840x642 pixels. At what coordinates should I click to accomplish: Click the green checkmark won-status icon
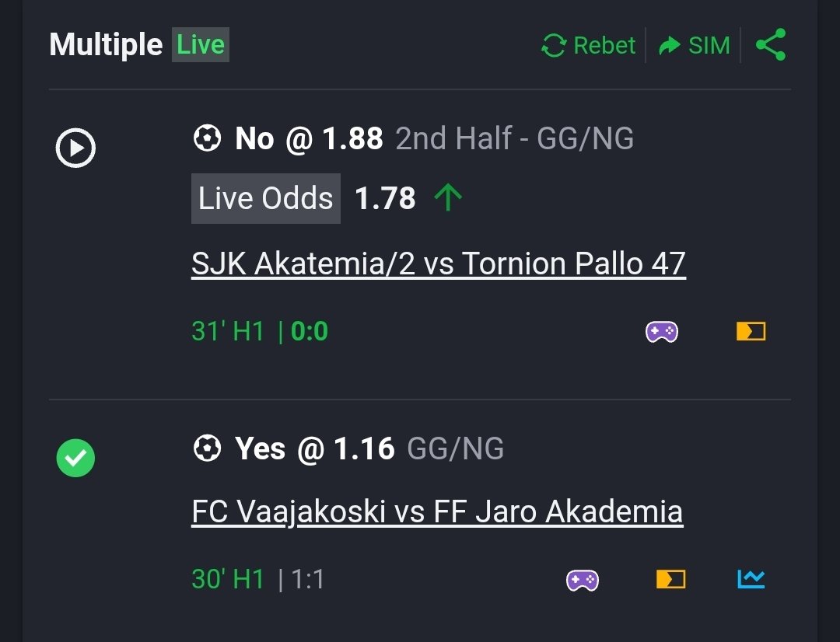click(x=75, y=458)
